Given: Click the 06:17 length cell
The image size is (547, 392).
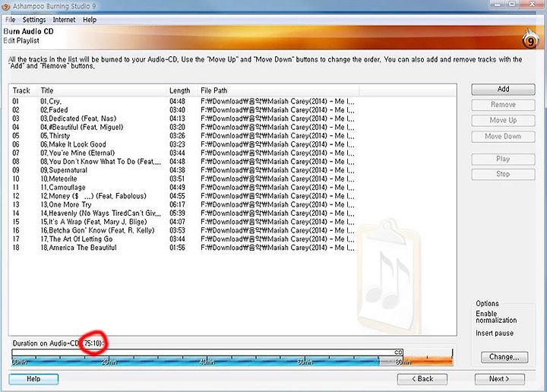Looking at the screenshot, I should (x=177, y=204).
